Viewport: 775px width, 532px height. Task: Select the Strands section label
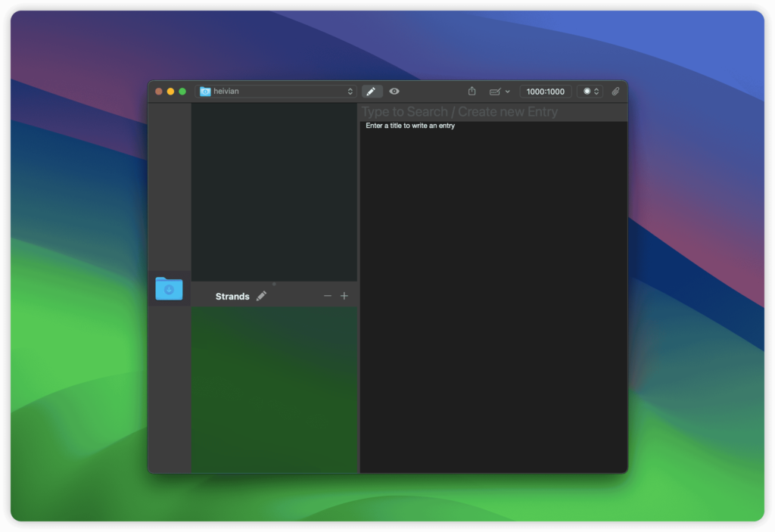click(232, 296)
